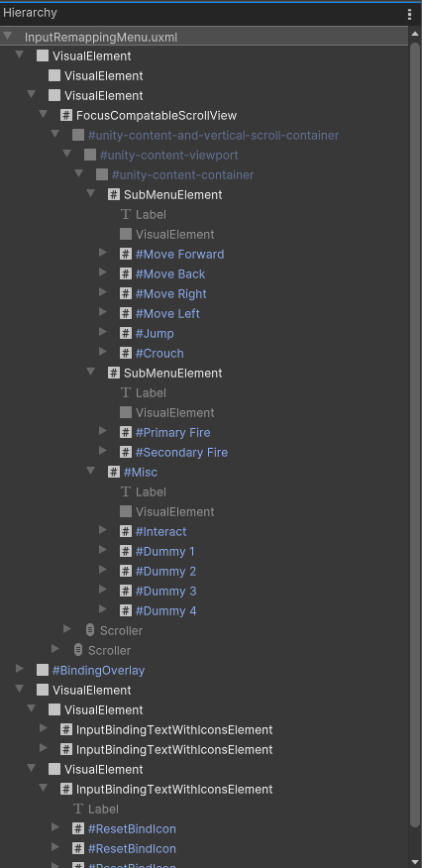Collapse the InputRemappingMenu.uxml root arrow

point(7,37)
